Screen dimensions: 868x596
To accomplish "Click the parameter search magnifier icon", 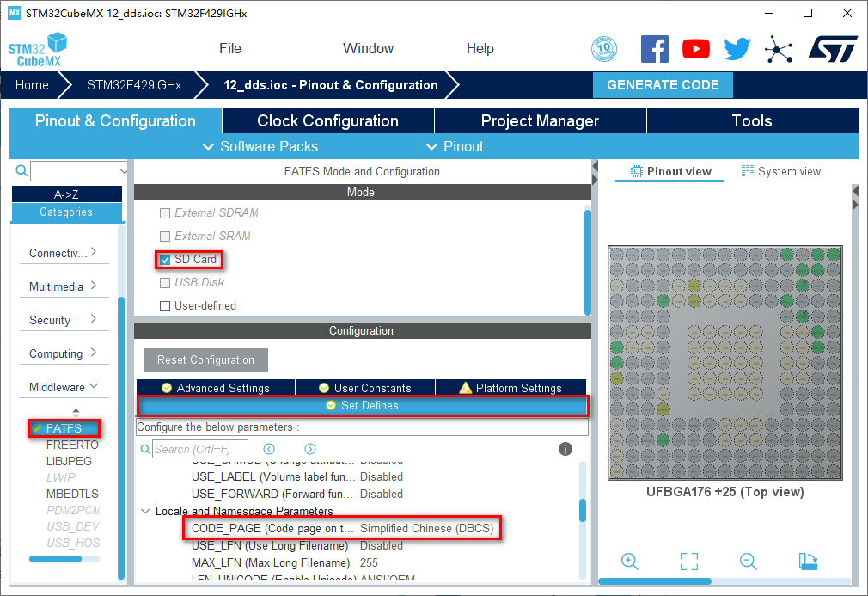I will pos(145,449).
